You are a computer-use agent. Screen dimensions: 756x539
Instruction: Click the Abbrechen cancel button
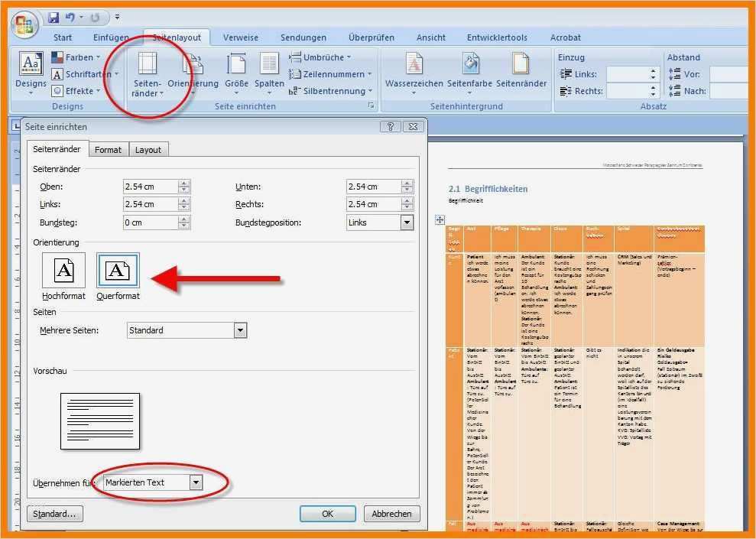coord(391,514)
